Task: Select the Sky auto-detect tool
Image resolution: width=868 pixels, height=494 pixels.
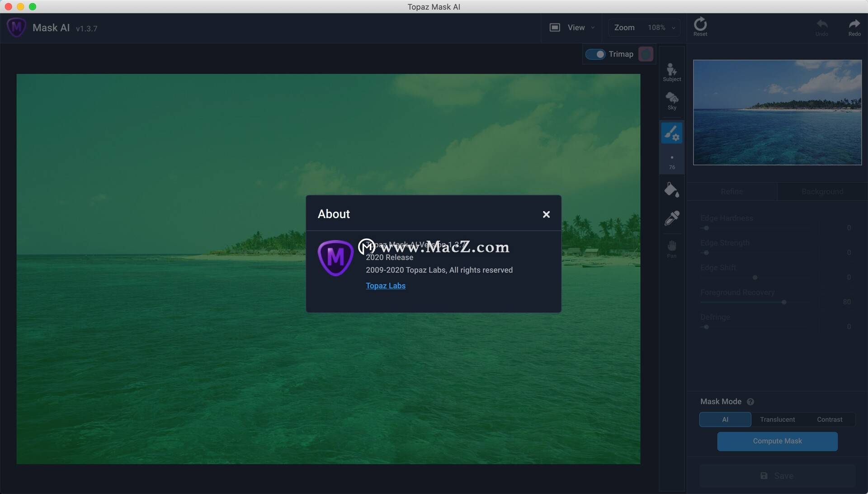Action: 672,101
